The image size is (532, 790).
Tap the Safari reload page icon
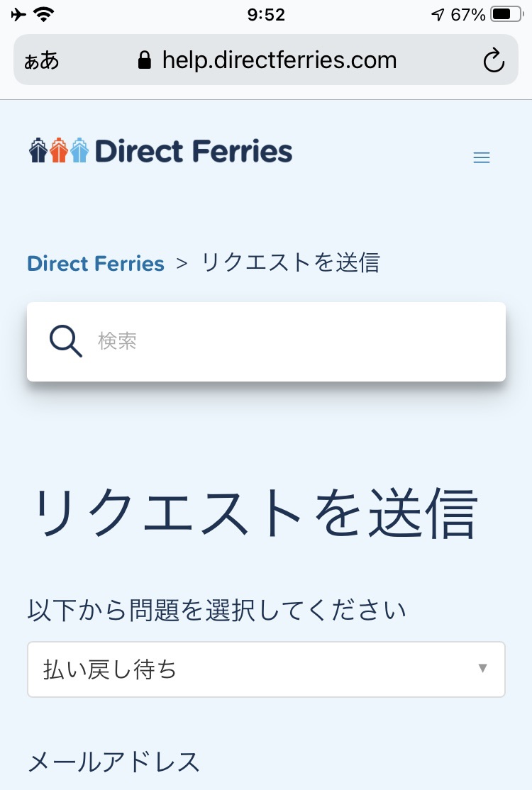click(494, 60)
